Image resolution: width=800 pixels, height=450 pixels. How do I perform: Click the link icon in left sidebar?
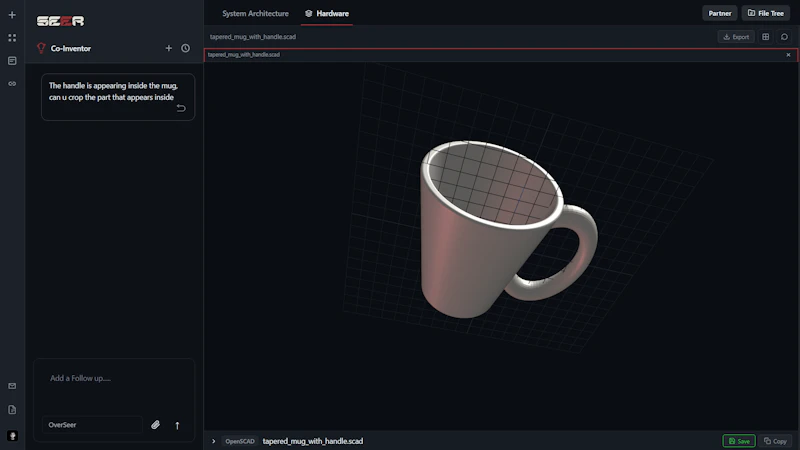(12, 84)
